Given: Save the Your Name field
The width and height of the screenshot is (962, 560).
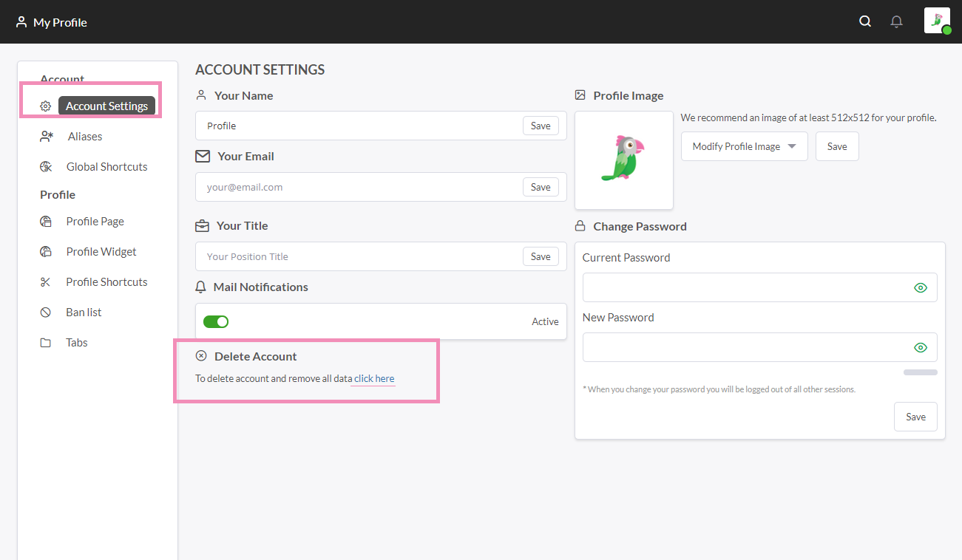Looking at the screenshot, I should (541, 126).
